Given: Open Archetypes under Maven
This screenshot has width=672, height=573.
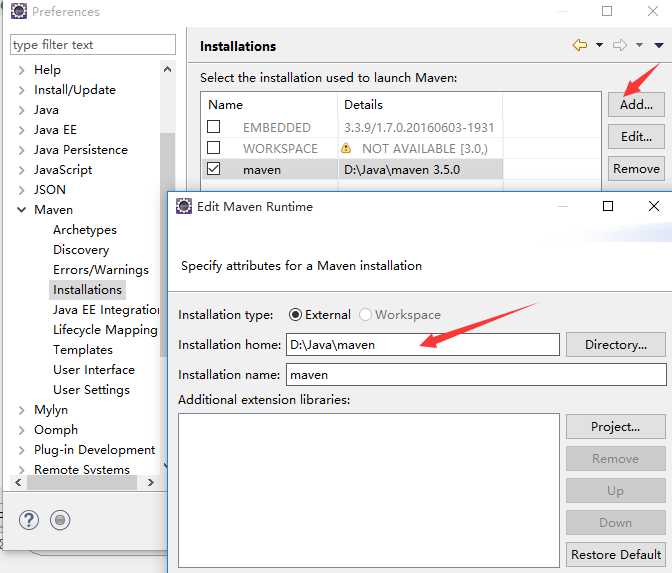Looking at the screenshot, I should [85, 230].
